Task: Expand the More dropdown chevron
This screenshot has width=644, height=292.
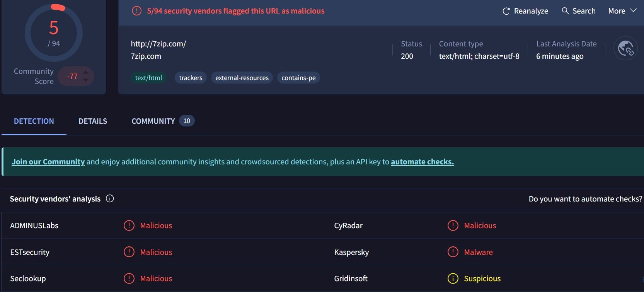Action: click(x=633, y=10)
